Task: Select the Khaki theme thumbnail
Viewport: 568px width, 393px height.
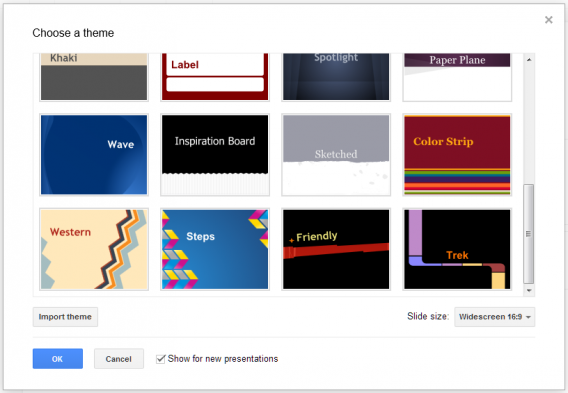Action: tap(94, 77)
